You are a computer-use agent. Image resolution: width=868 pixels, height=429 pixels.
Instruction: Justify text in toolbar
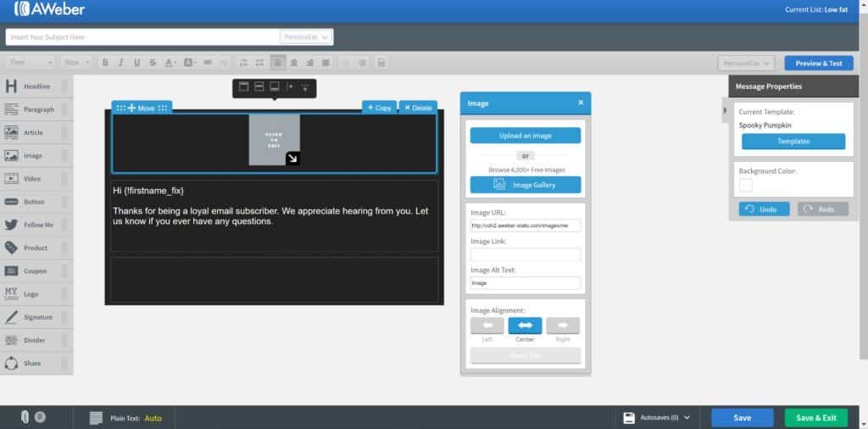click(326, 63)
